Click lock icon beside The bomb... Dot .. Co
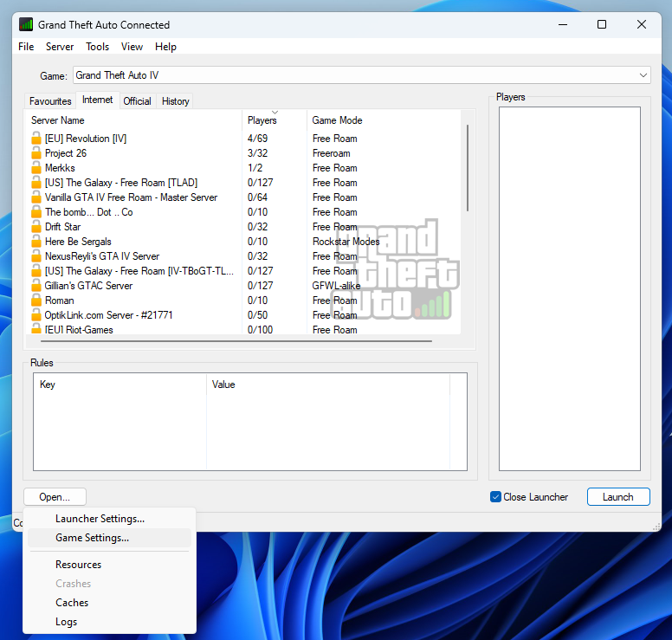The image size is (672, 640). (x=36, y=212)
